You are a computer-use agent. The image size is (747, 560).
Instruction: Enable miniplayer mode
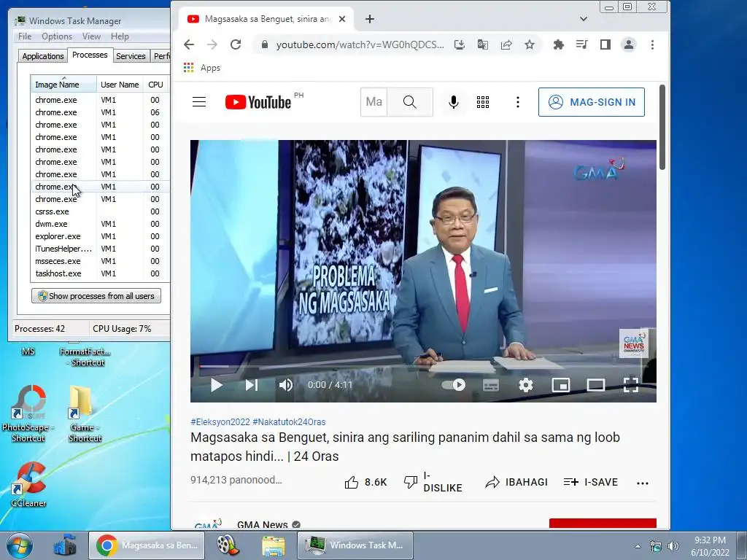pos(561,385)
